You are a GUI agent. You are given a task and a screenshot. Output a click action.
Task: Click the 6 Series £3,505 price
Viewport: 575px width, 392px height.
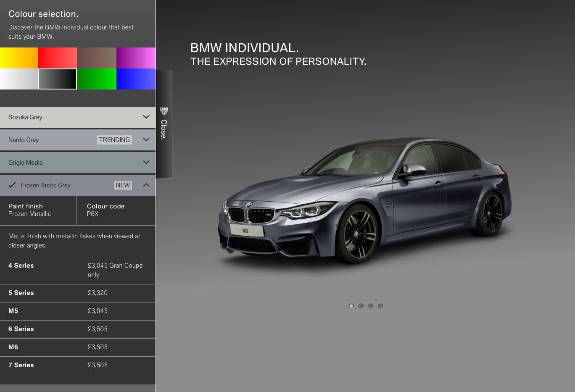98,329
